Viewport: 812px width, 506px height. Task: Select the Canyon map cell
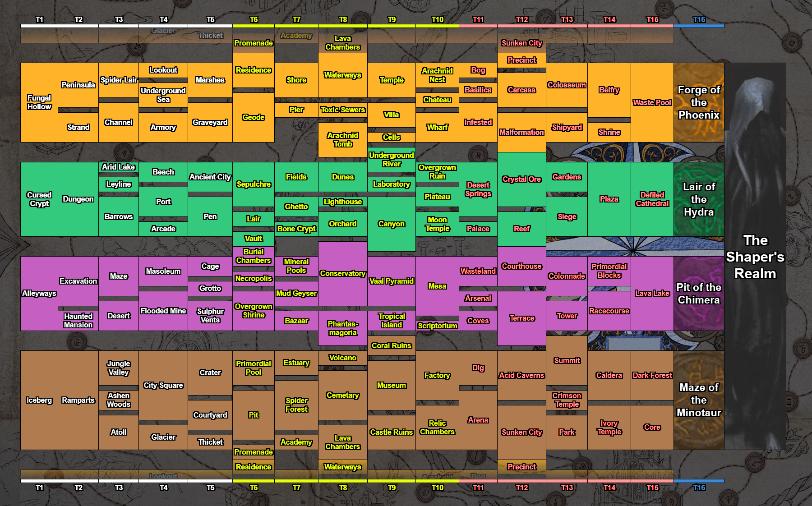click(x=392, y=224)
